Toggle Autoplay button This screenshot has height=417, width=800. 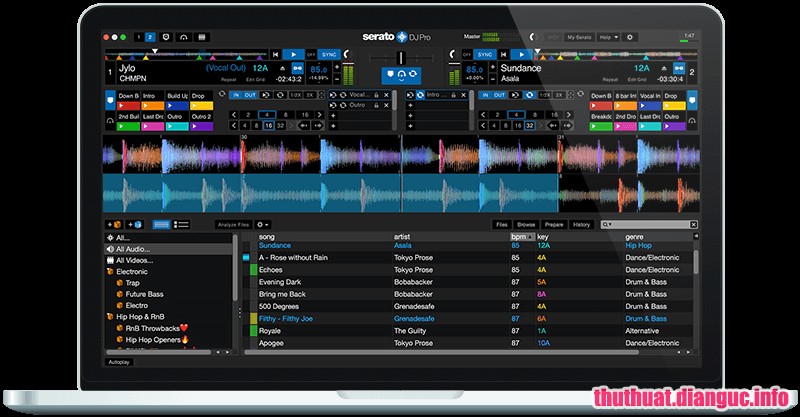coord(119,362)
